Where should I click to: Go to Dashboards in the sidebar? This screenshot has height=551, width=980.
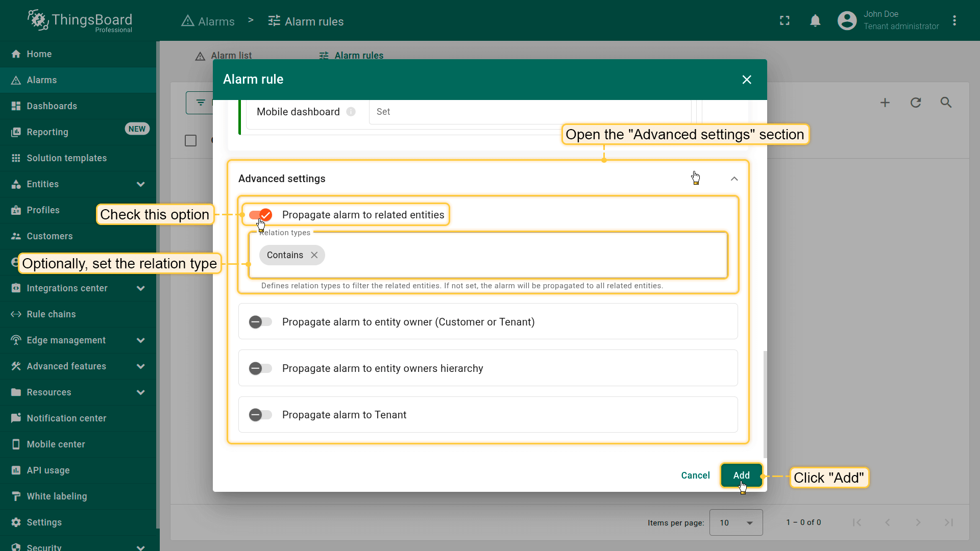52,106
